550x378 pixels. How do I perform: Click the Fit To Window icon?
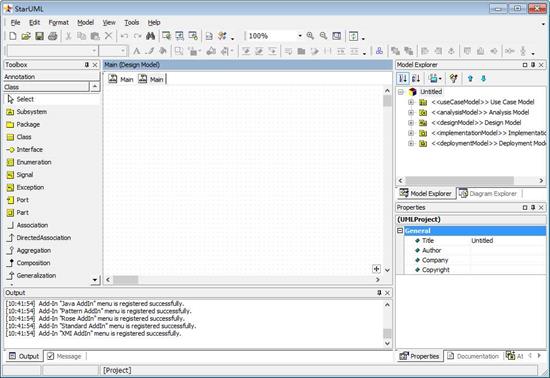pyautogui.click(x=337, y=36)
